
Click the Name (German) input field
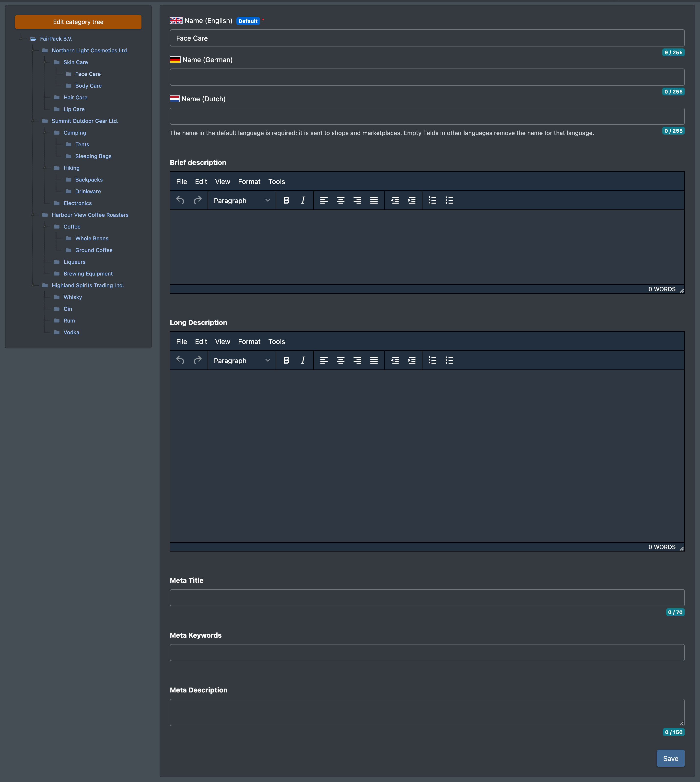click(x=427, y=77)
